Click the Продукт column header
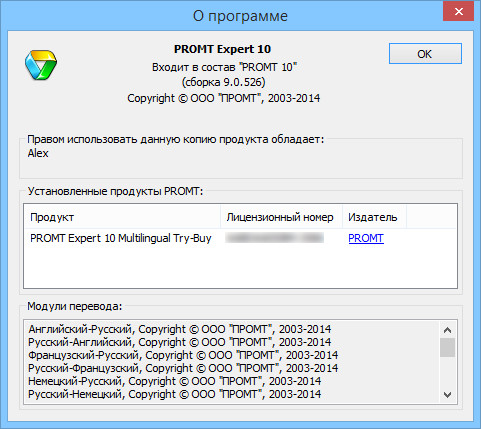Viewport: 481px width, 429px height. click(x=122, y=217)
